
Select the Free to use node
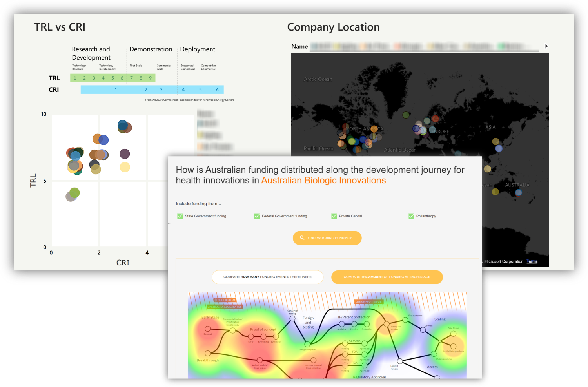(453, 334)
